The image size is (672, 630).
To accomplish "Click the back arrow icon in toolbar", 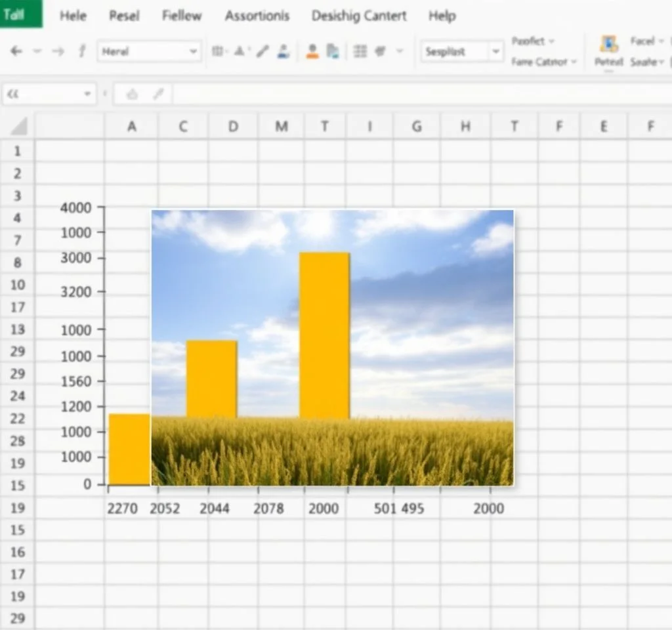I will coord(16,51).
